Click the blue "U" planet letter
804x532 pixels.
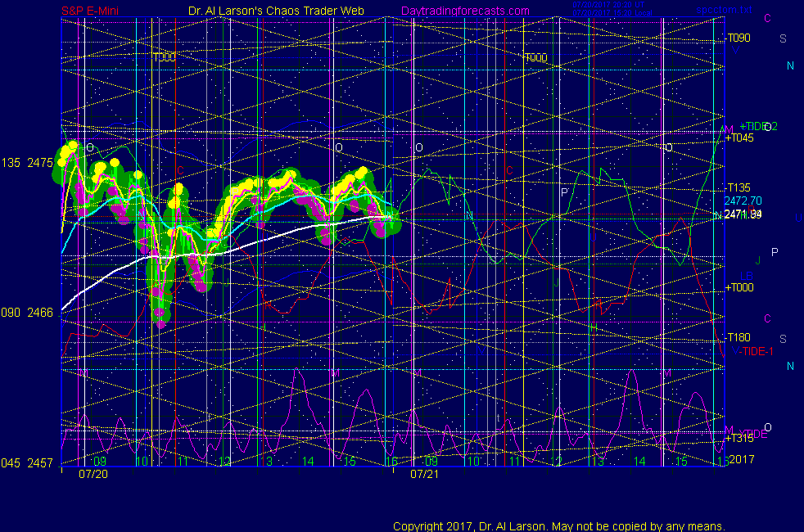798,219
